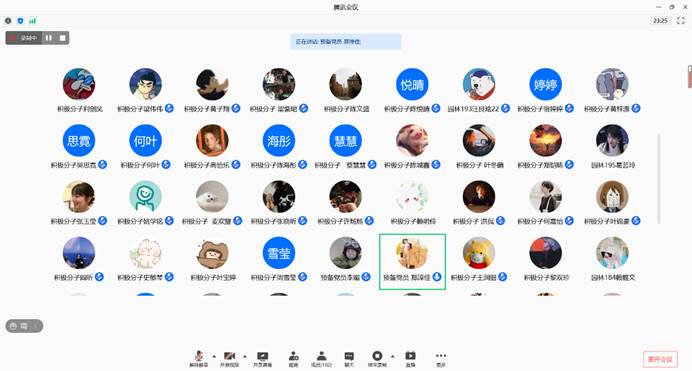This screenshot has width=692, height=371.
Task: Open the live streaming icon
Action: (x=410, y=359)
